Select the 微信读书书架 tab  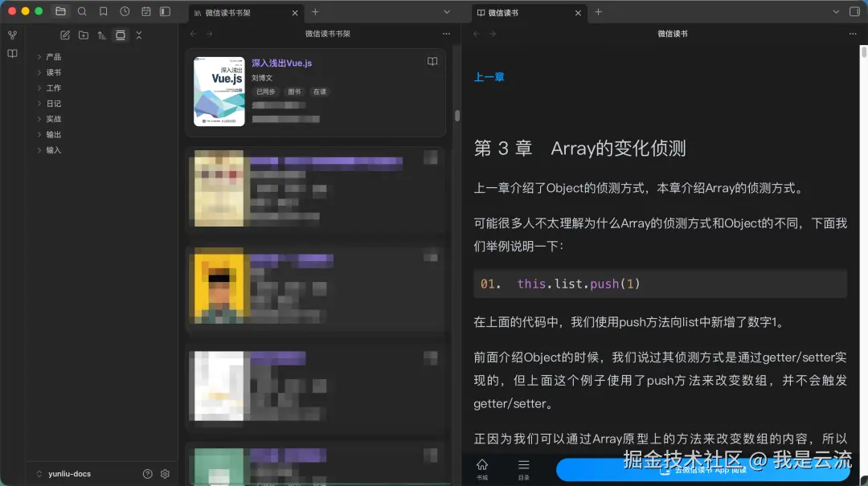pos(247,13)
